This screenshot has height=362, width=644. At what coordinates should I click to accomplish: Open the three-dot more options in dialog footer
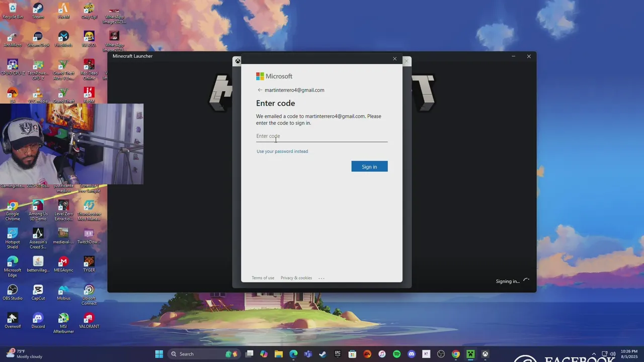tap(321, 278)
